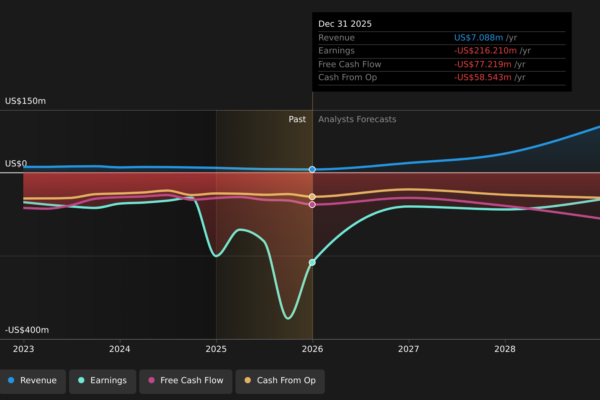Click the Dec 31 2025 tooltip header
600x400 pixels.
(345, 23)
